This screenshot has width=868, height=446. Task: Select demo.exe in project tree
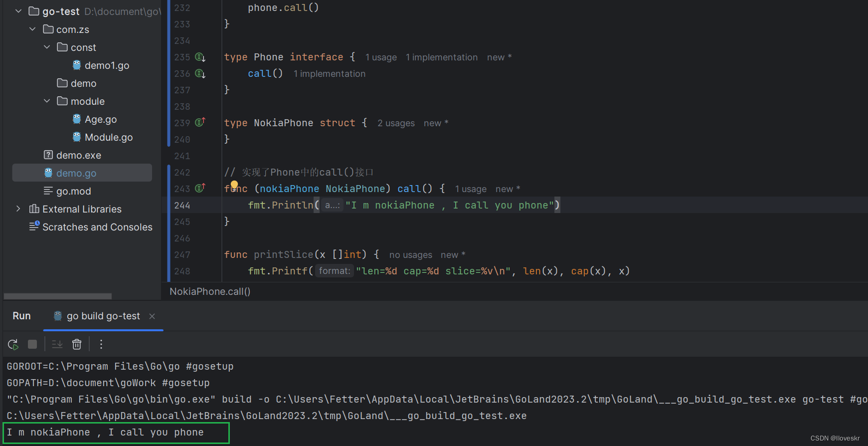pos(78,155)
